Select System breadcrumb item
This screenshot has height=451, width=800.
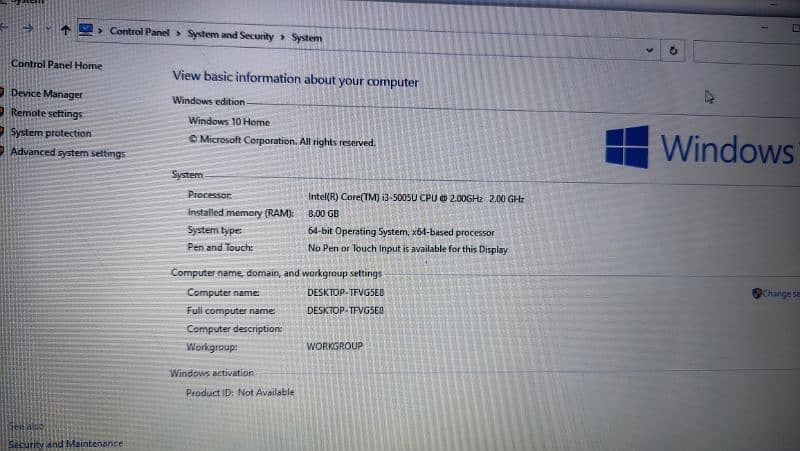tap(307, 37)
